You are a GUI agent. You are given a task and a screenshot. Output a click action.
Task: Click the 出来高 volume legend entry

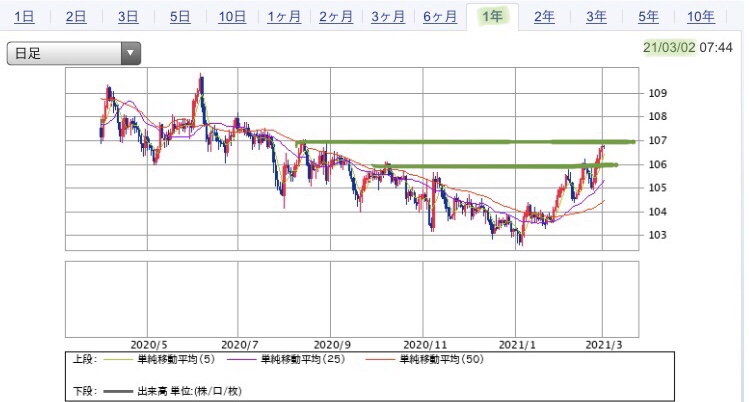coord(172,391)
